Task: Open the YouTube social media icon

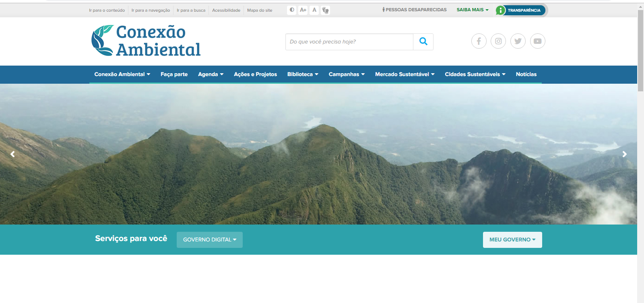Action: pyautogui.click(x=537, y=41)
